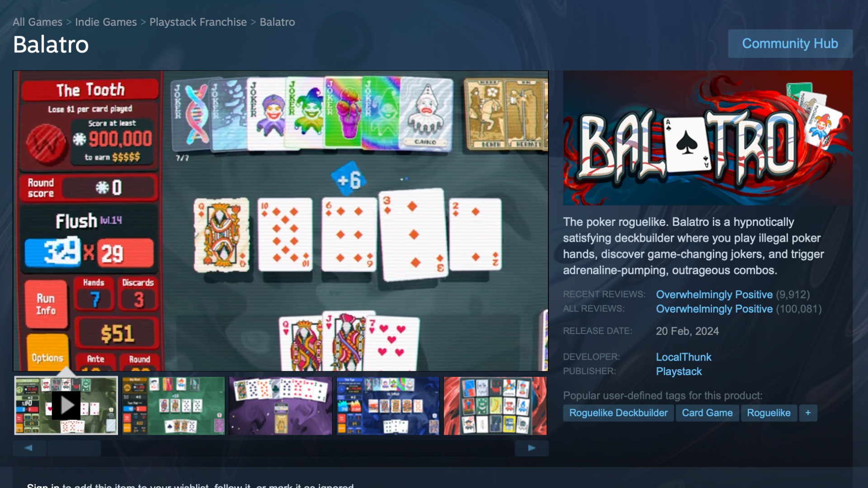Select the blue background screenshot thumbnail
The height and width of the screenshot is (488, 868).
click(388, 405)
